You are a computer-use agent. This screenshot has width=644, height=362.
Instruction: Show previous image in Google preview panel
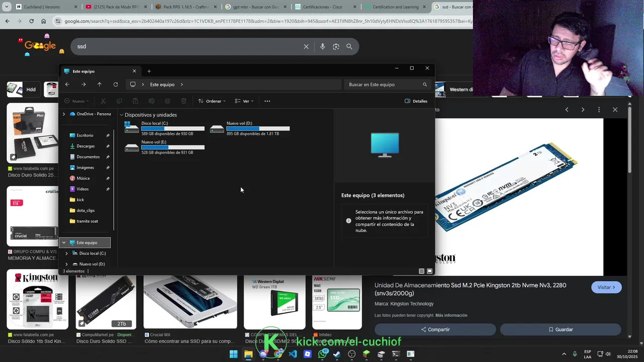pos(567,110)
